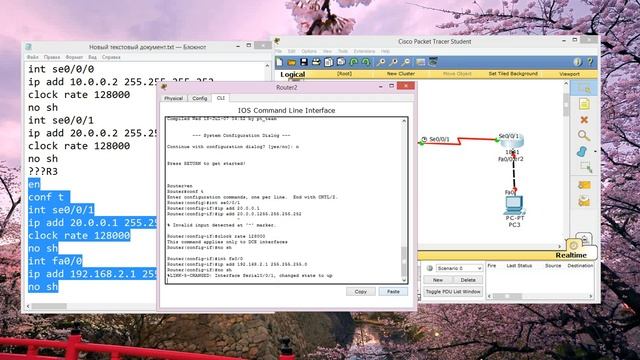640x360 pixels.
Task: Choose the Resize Shape tool
Action: (x=585, y=167)
